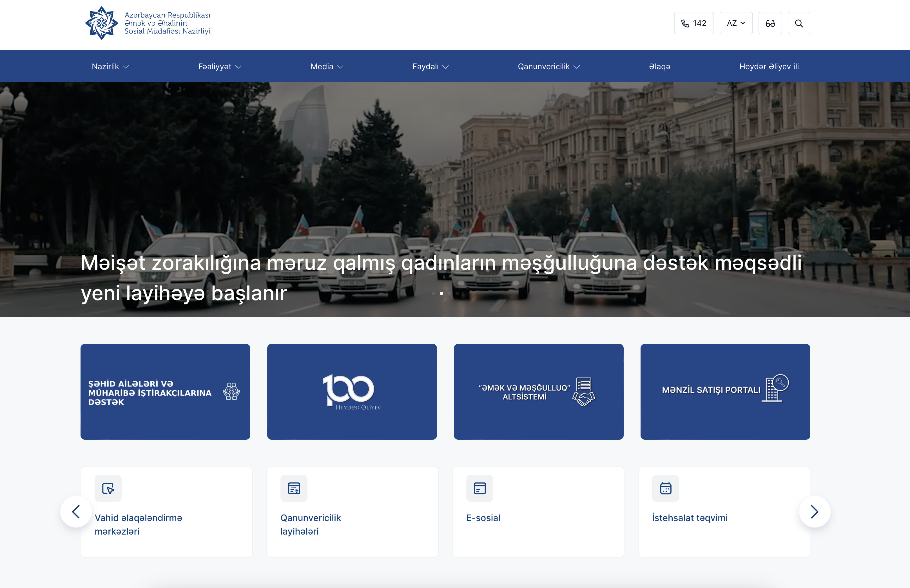Call hotline 142 button
Screen dimensions: 910x588
point(694,23)
